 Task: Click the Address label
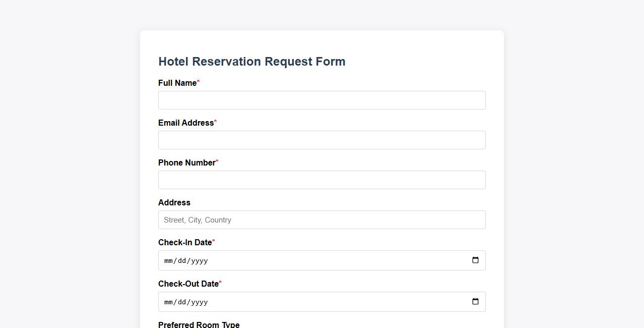174,202
